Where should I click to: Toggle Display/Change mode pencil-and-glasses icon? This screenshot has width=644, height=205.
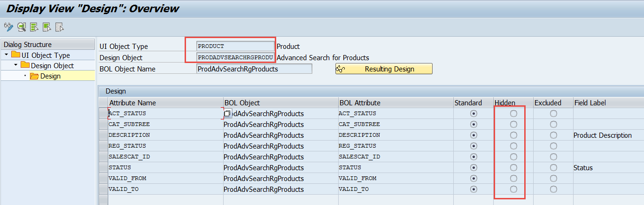pos(8,27)
